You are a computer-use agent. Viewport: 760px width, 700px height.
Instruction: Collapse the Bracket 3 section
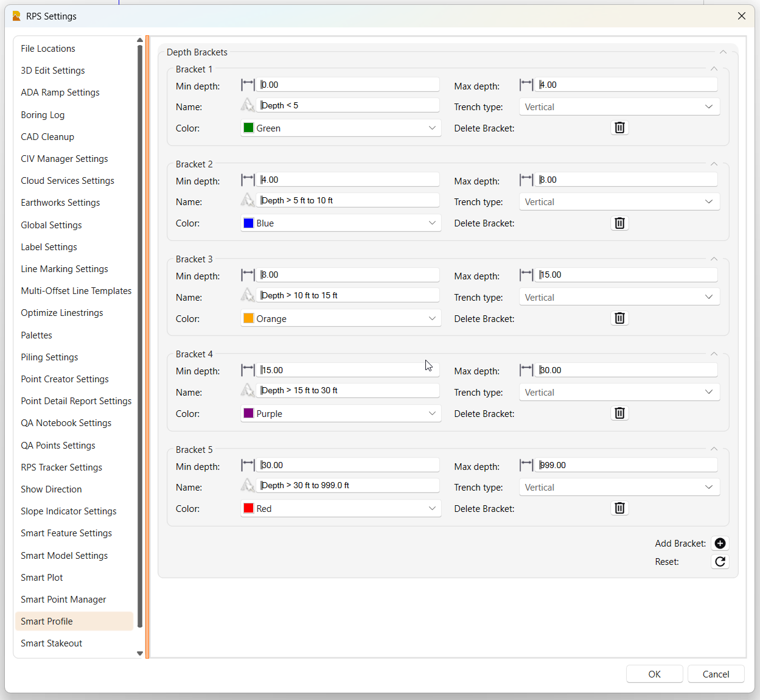pos(714,259)
